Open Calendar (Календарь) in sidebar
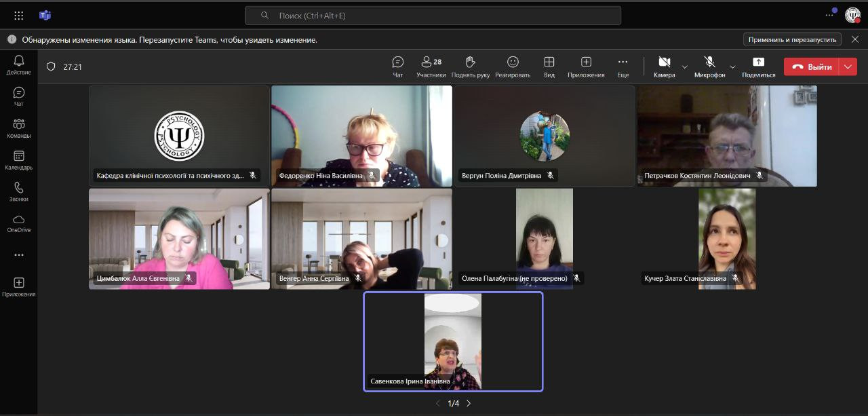 pos(18,160)
